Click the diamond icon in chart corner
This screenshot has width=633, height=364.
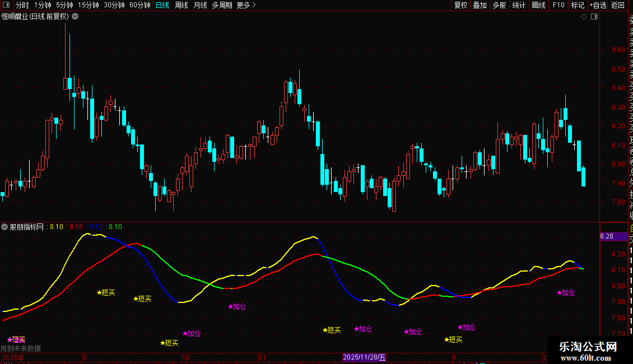pyautogui.click(x=584, y=17)
